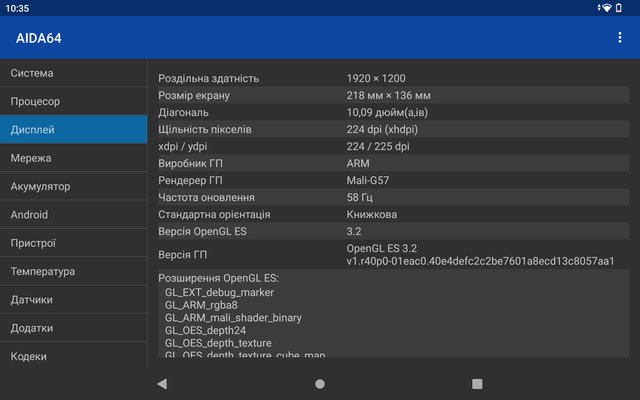Select the 218 мм × 136 мм value

pyautogui.click(x=389, y=96)
